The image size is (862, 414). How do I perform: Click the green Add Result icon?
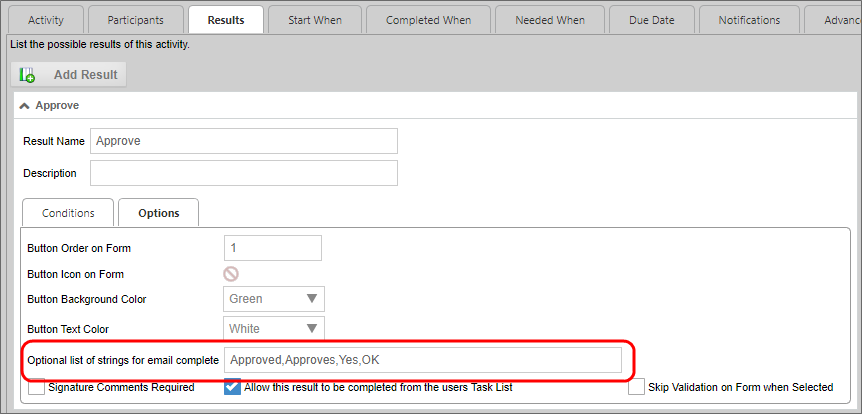point(27,75)
